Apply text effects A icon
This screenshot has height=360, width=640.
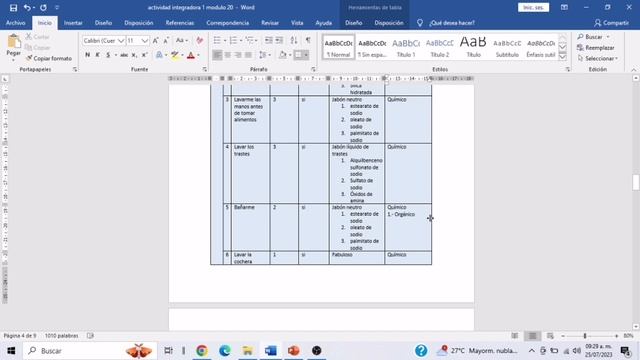pos(159,55)
